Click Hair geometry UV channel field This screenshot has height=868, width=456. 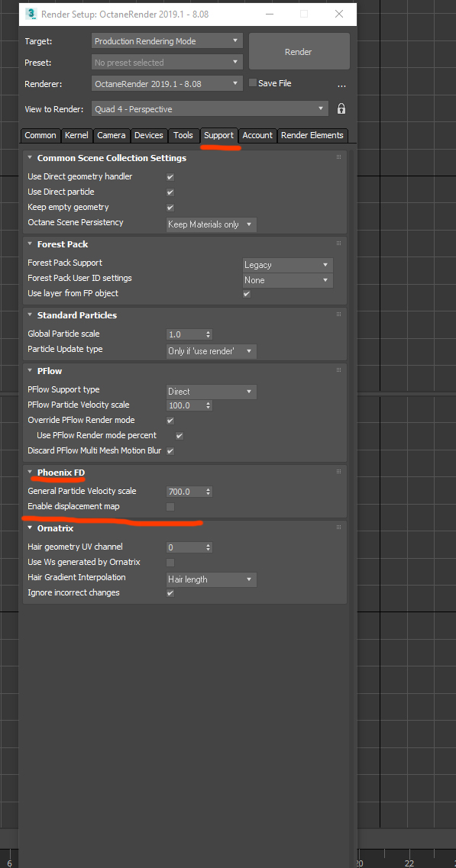185,547
